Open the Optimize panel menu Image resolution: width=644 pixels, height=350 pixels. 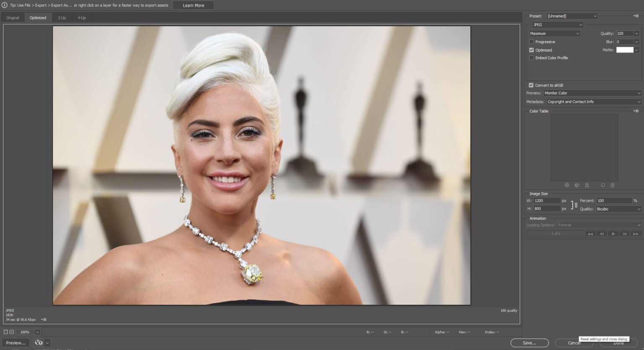tap(636, 16)
